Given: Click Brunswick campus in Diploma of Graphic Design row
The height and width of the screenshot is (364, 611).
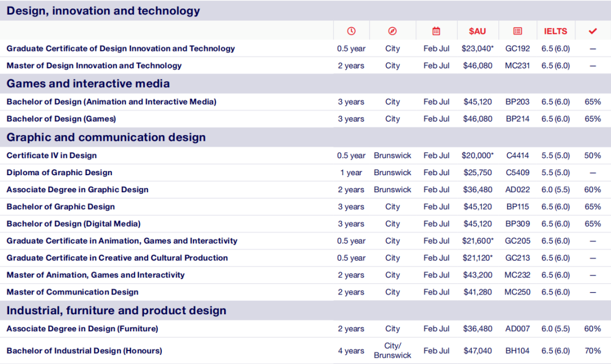Looking at the screenshot, I should (x=393, y=173).
